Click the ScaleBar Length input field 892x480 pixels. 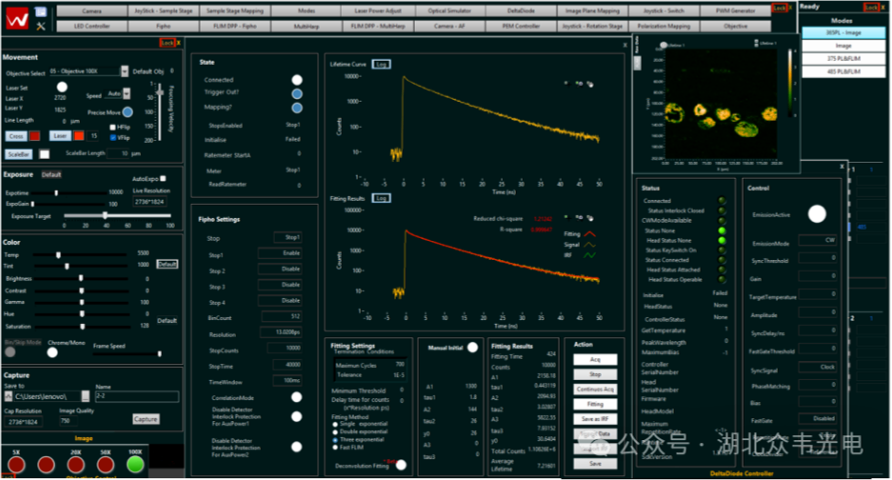[x=118, y=154]
